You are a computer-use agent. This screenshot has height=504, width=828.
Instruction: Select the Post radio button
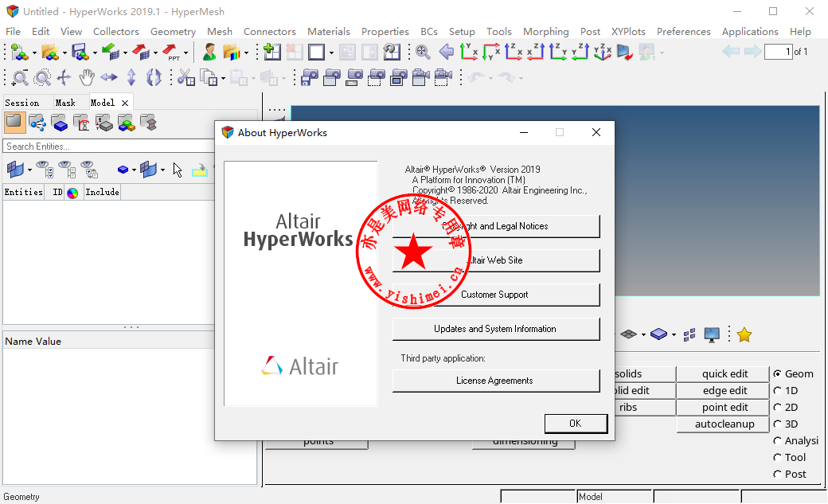pyautogui.click(x=777, y=475)
